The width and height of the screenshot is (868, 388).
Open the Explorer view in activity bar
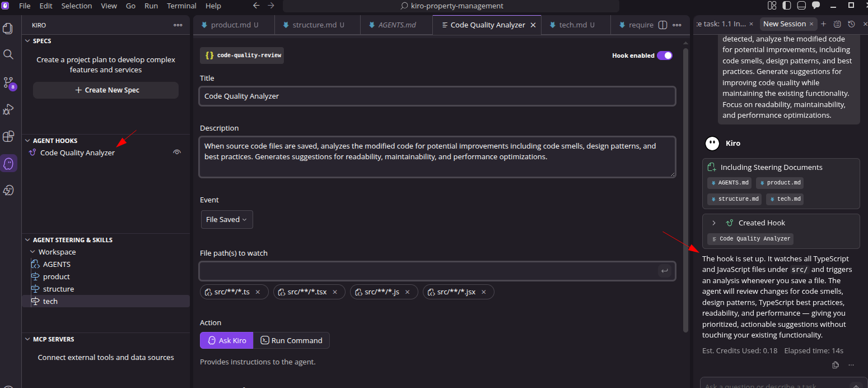(x=8, y=28)
